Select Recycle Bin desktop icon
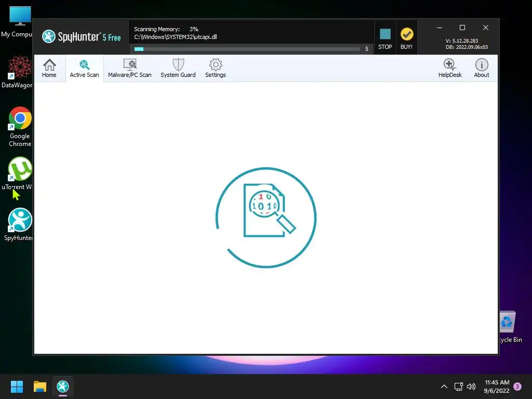The height and width of the screenshot is (399, 532). (x=510, y=327)
